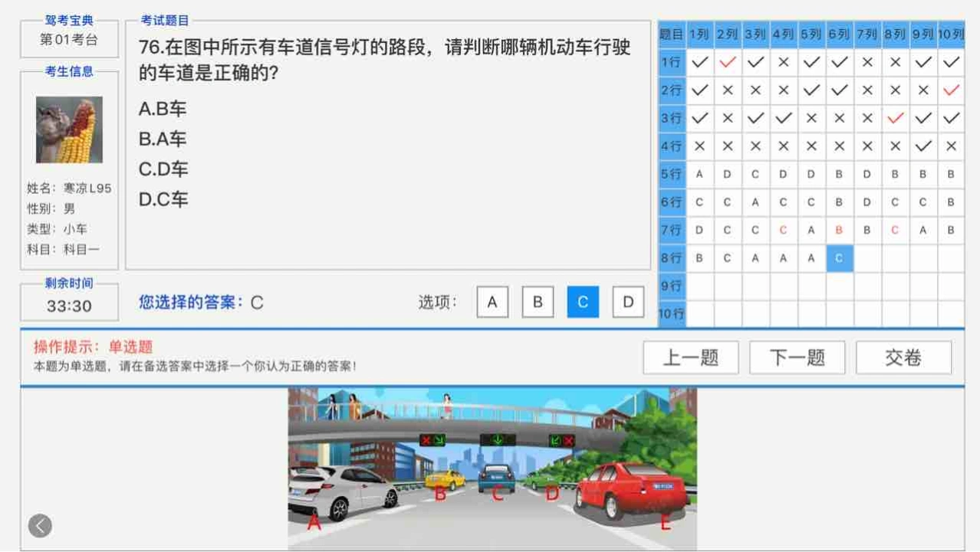Click red checkmark in row 2, column 10
980x552 pixels.
(951, 90)
